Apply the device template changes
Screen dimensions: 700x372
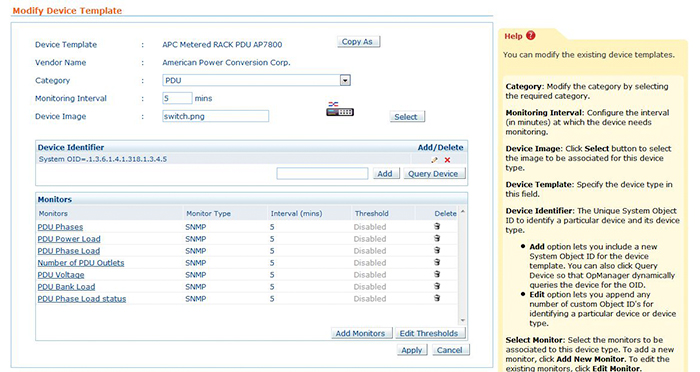coord(412,350)
